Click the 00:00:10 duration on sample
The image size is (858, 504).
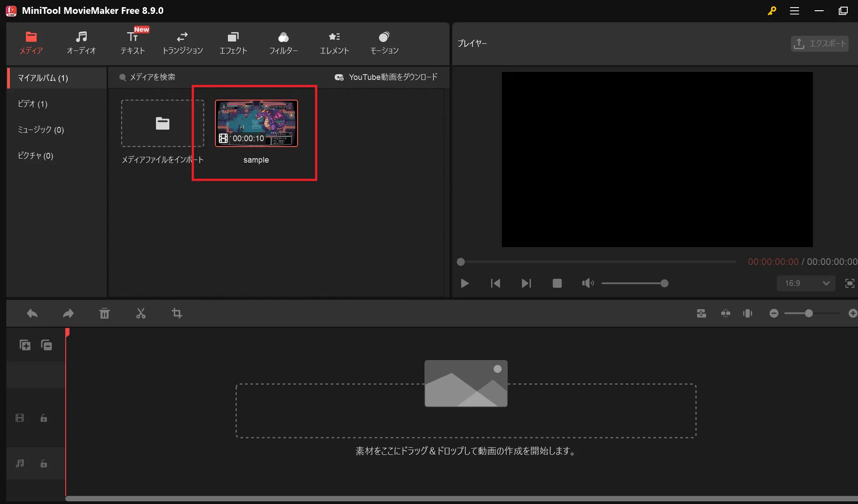click(248, 139)
